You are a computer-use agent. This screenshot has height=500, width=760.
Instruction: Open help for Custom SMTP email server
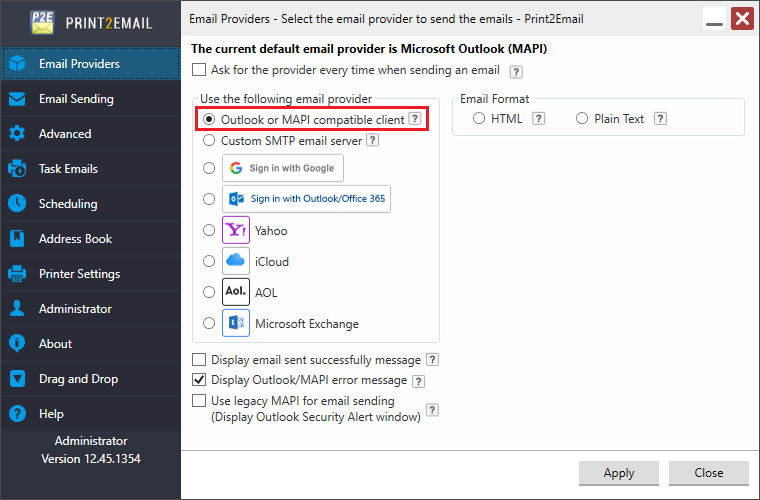click(372, 141)
